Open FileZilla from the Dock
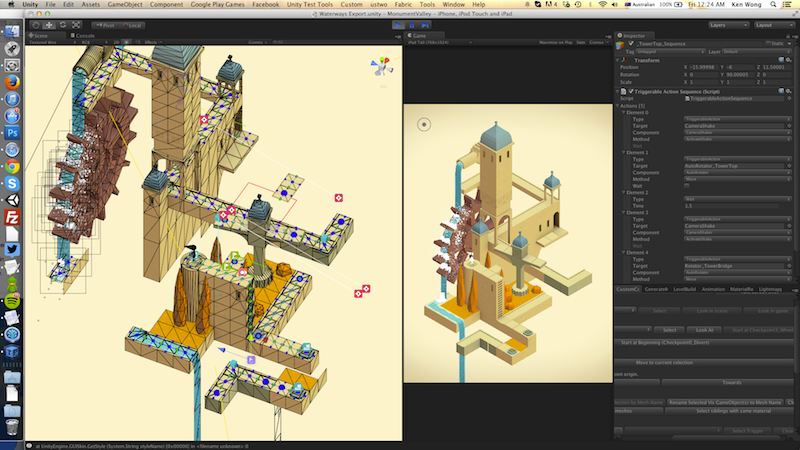The width and height of the screenshot is (800, 450). click(x=12, y=217)
